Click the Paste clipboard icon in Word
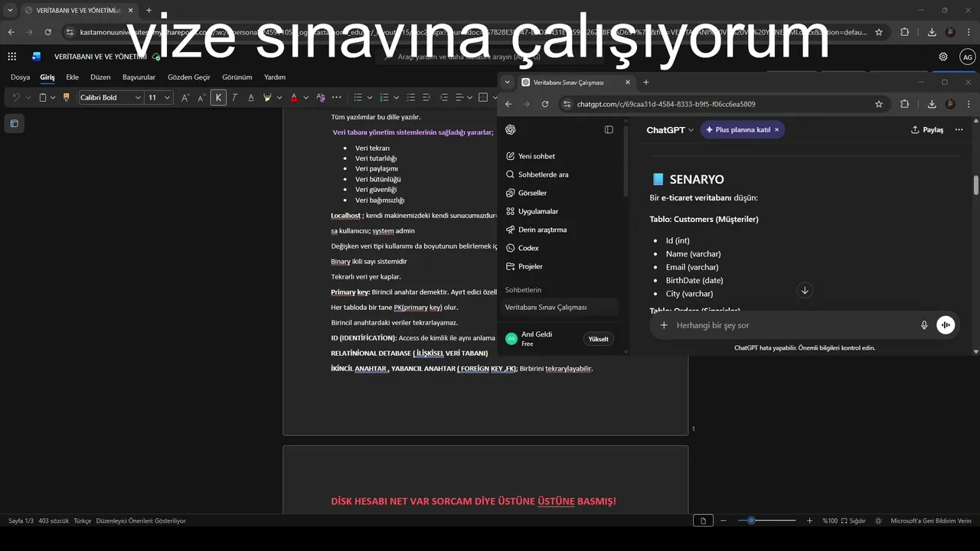The width and height of the screenshot is (980, 551). point(42,97)
